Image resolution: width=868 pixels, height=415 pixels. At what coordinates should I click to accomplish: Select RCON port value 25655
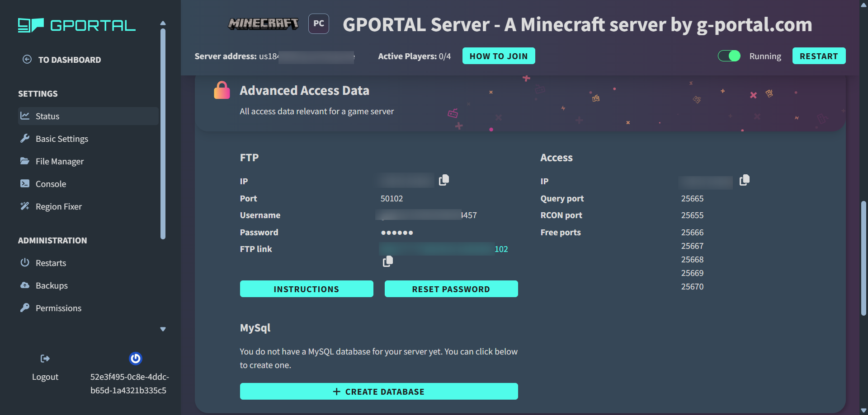pyautogui.click(x=692, y=215)
